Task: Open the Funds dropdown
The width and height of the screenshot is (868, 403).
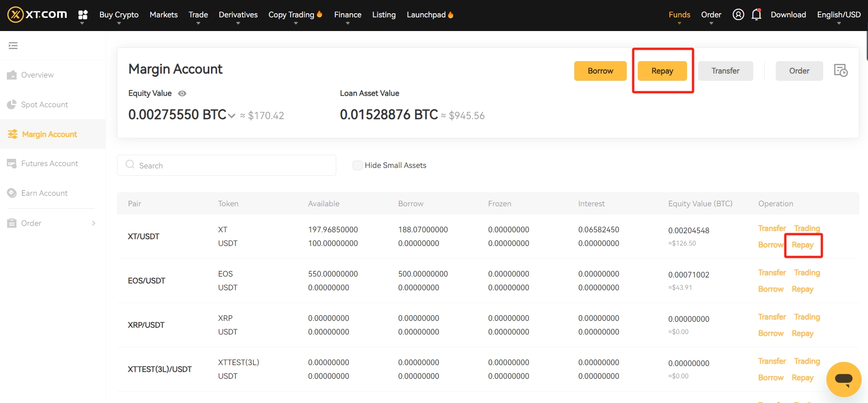Action: click(x=679, y=15)
